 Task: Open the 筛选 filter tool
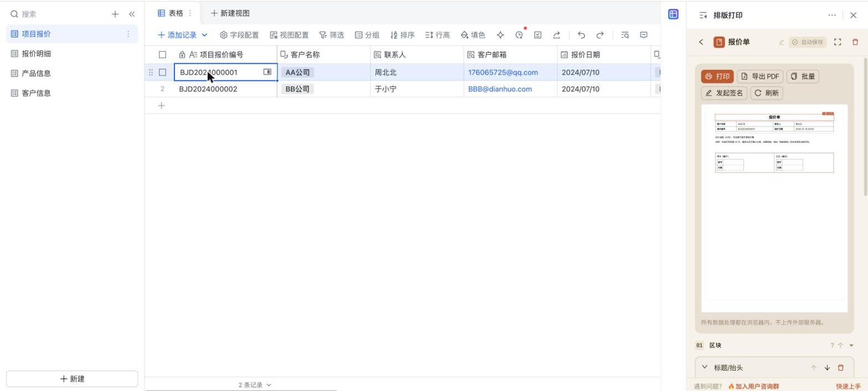(332, 35)
